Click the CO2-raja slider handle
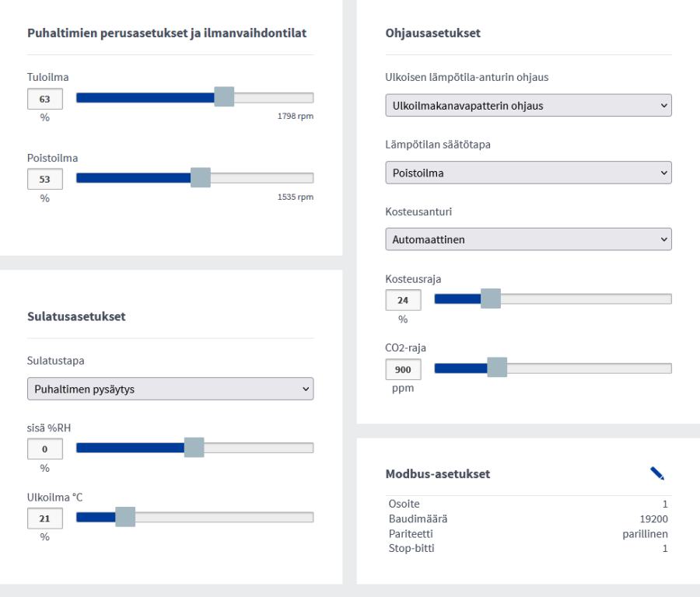Image resolution: width=700 pixels, height=597 pixels. (x=497, y=368)
